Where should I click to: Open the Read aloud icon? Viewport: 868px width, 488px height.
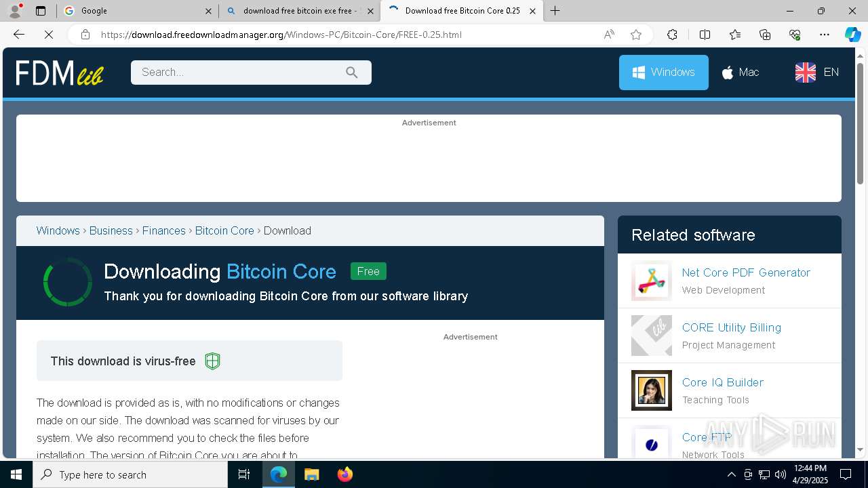[x=609, y=35]
